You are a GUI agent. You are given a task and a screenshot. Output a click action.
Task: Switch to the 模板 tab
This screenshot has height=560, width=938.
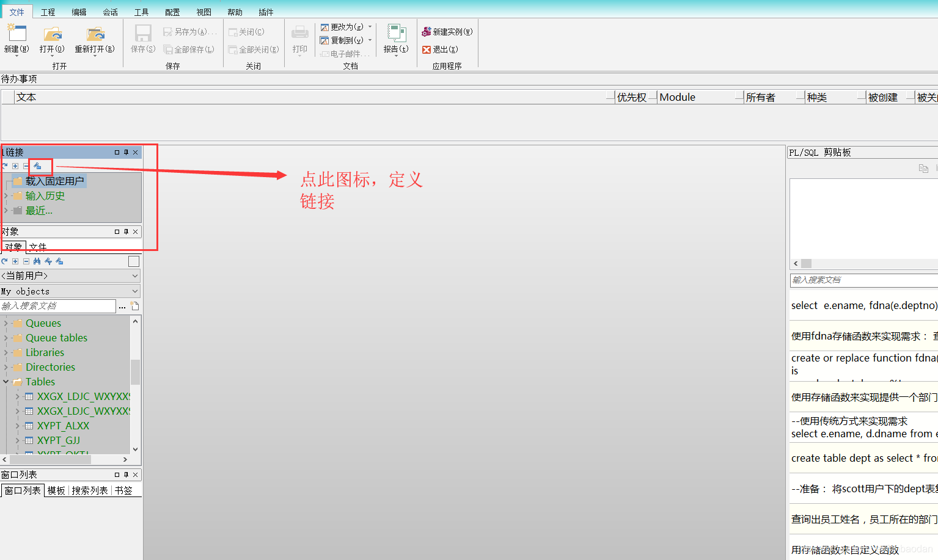56,490
